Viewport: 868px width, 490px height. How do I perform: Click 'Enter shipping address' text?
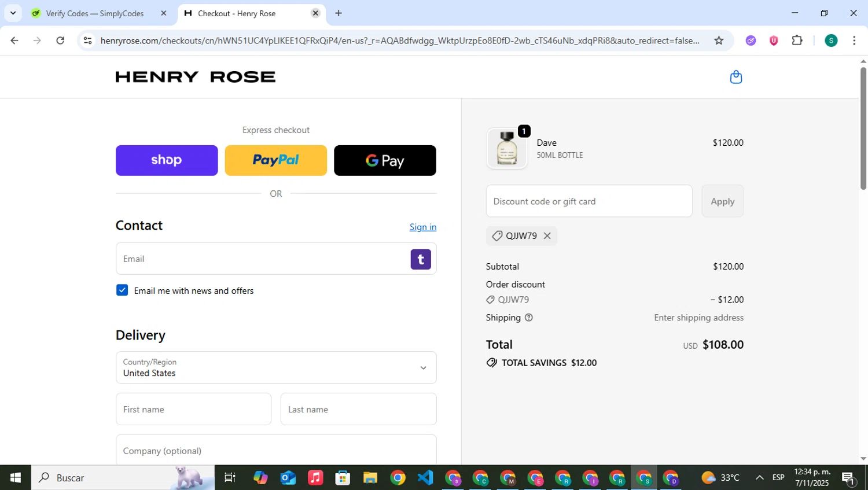point(698,318)
